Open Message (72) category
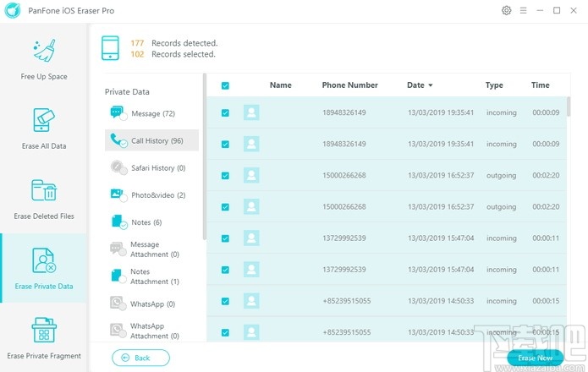588x372 pixels. pos(151,113)
